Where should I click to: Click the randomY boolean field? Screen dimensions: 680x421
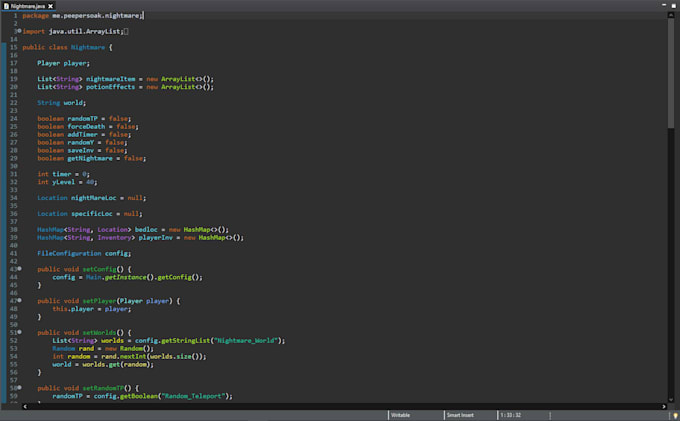(x=81, y=142)
